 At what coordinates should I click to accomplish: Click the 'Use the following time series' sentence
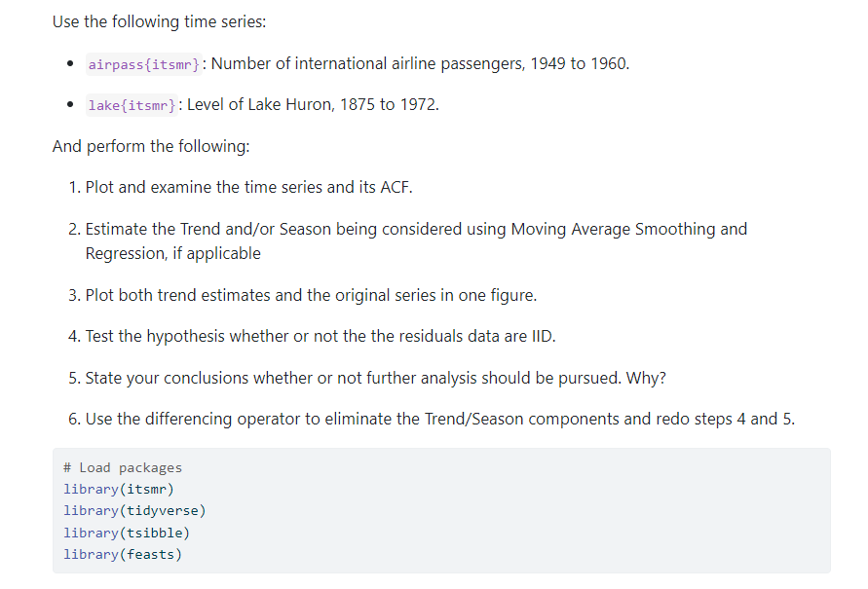pos(159,21)
